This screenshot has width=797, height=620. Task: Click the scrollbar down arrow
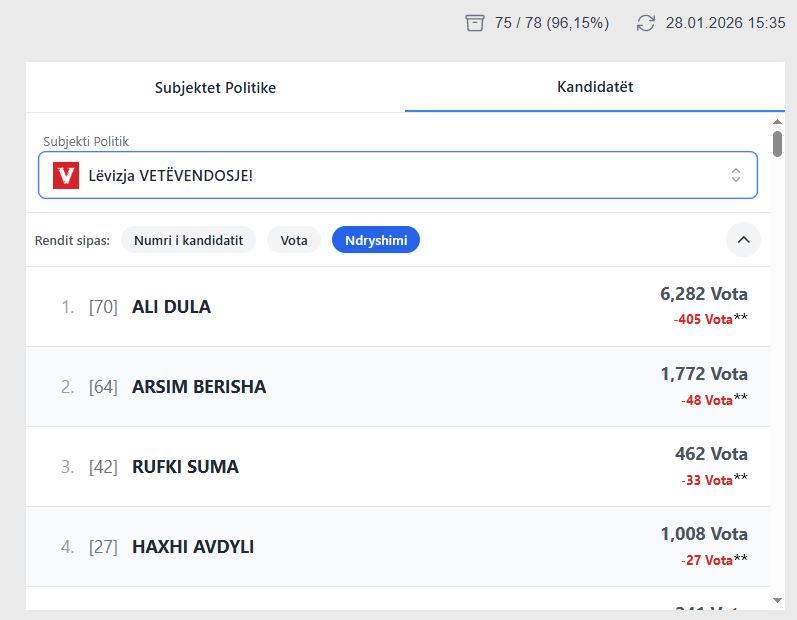click(x=778, y=600)
